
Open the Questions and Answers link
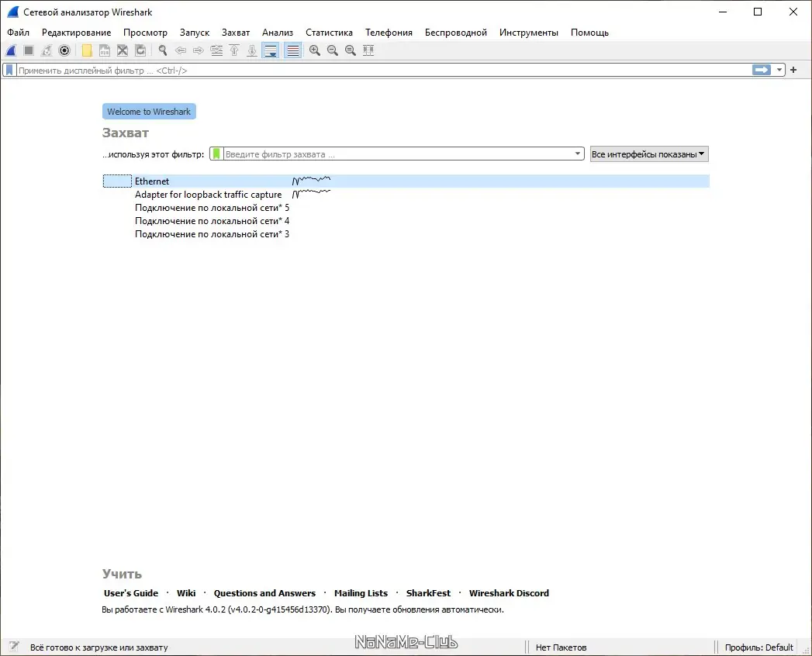pyautogui.click(x=264, y=593)
